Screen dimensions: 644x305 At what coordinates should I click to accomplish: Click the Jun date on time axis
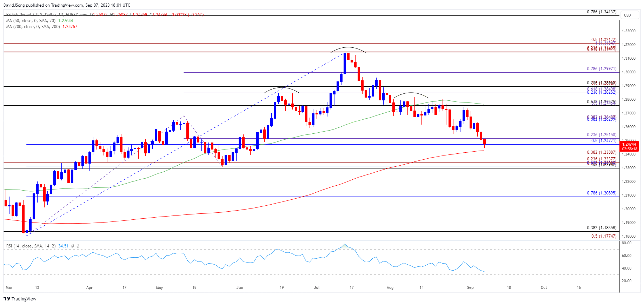pyautogui.click(x=240, y=287)
